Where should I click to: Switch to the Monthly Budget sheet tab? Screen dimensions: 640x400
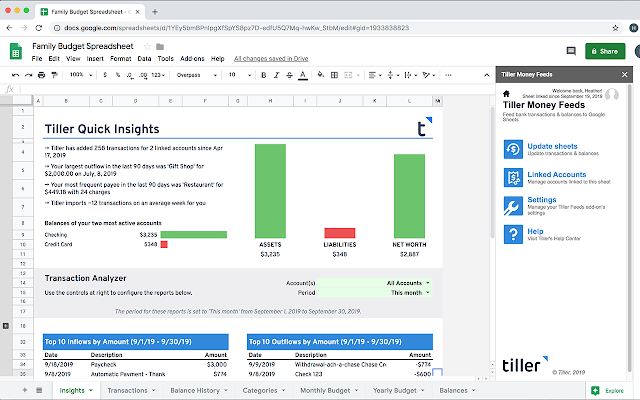[x=329, y=391]
